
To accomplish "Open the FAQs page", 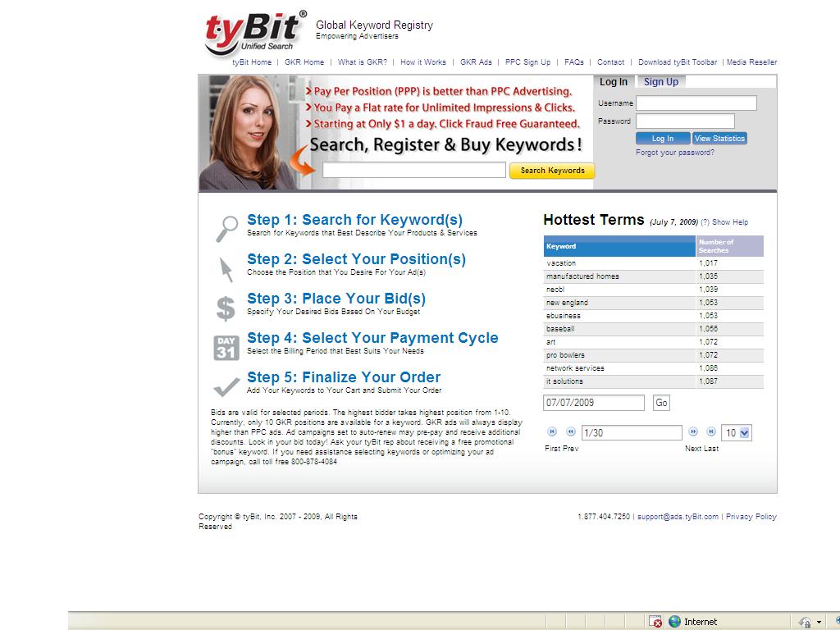I will tap(573, 62).
